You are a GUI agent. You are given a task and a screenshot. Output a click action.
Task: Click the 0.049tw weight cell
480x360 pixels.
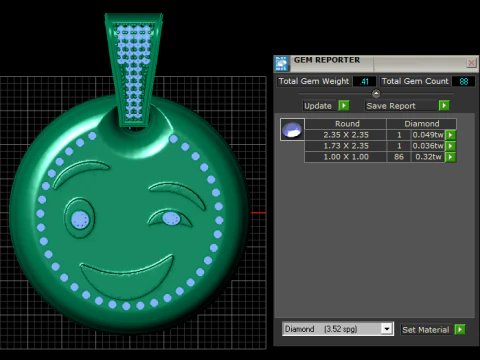pos(428,135)
